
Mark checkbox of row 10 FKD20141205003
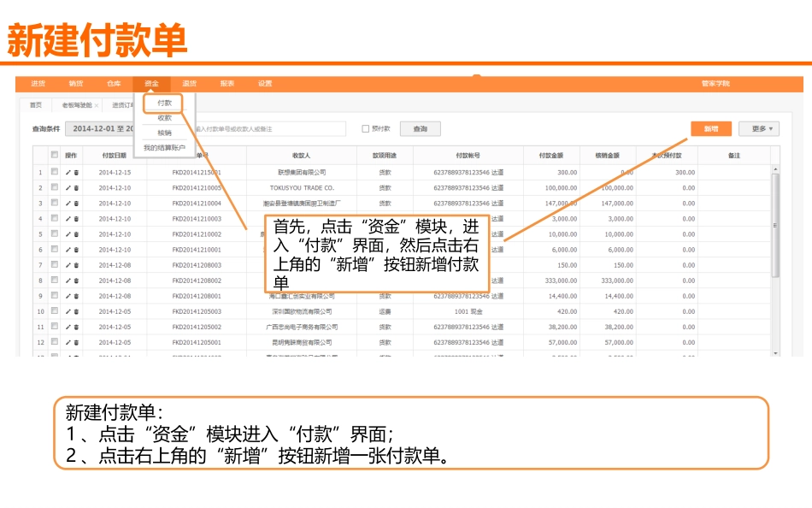(55, 310)
